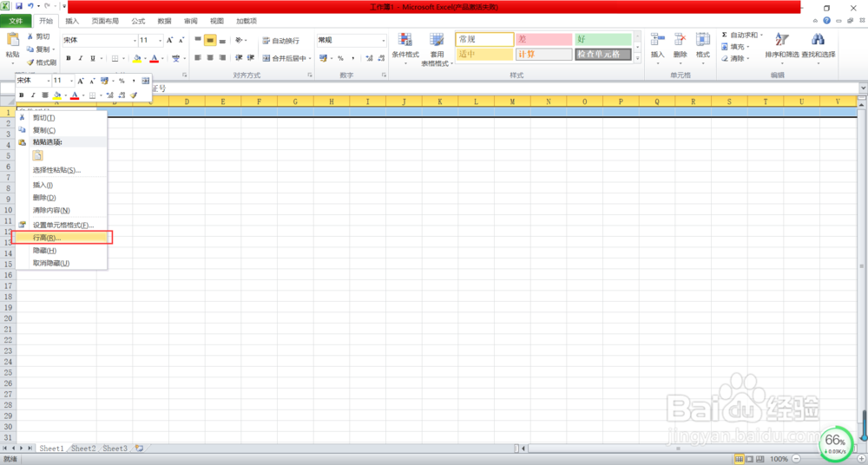868x465 pixels.
Task: Click the Clear (清除) eraser button
Action: coord(733,58)
